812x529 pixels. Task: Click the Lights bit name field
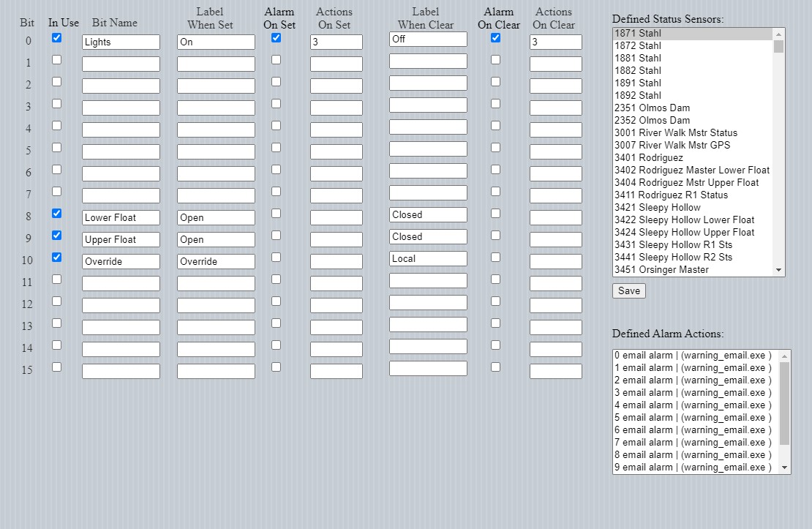[x=121, y=42]
